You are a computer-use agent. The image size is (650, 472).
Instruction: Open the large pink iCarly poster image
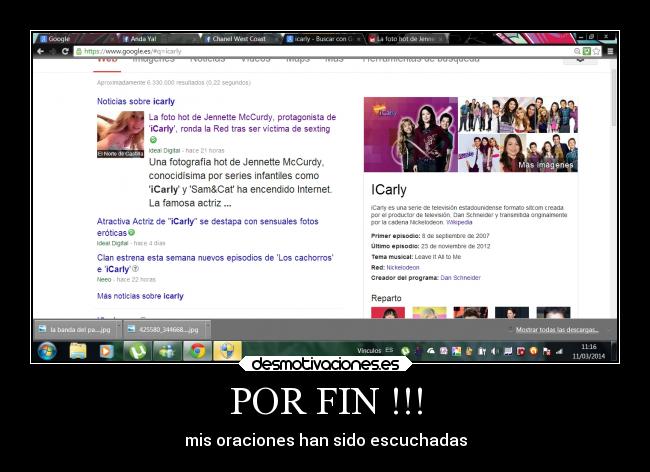[411, 134]
